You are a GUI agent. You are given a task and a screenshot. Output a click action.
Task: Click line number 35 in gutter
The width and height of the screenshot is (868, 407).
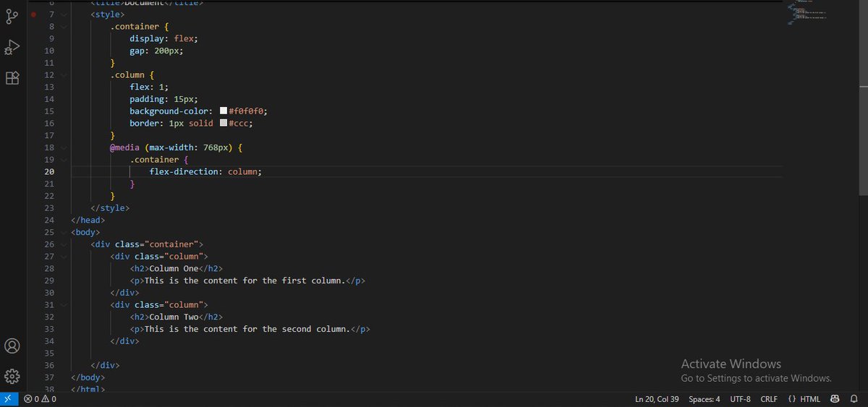(49, 354)
